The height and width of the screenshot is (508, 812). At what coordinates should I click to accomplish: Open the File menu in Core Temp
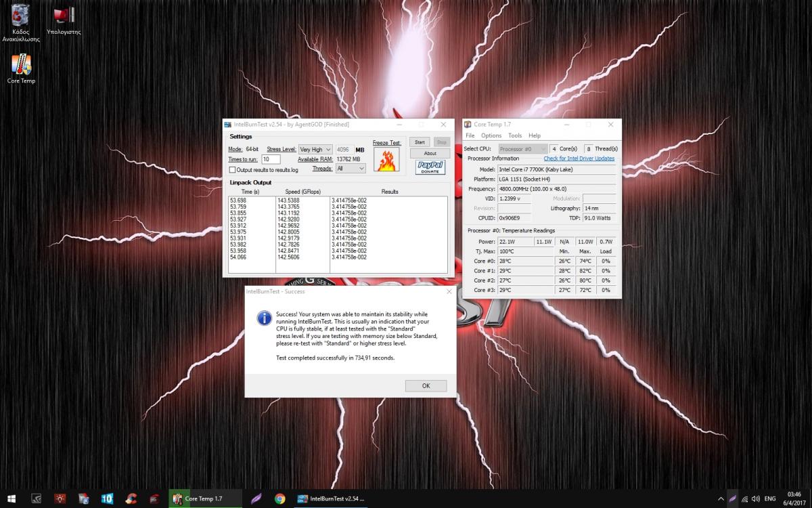tap(470, 135)
